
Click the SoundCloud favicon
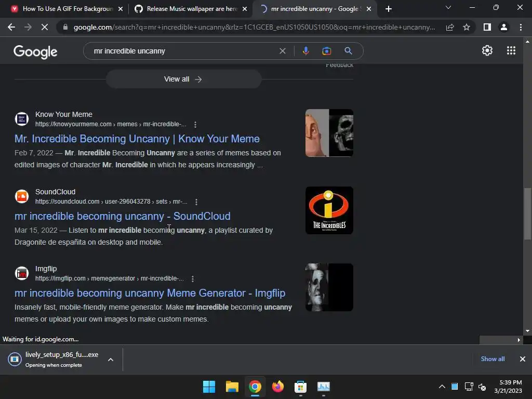tap(22, 196)
